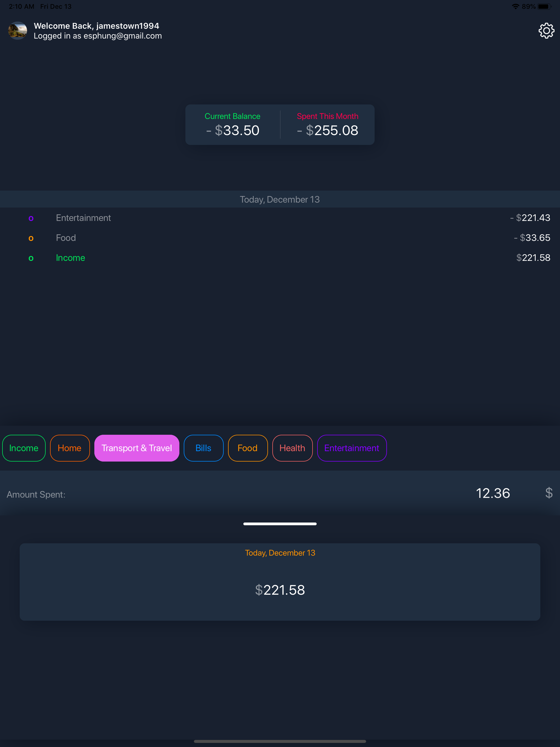The height and width of the screenshot is (747, 560).
Task: Tap the white panel drag handle
Action: pos(280,524)
